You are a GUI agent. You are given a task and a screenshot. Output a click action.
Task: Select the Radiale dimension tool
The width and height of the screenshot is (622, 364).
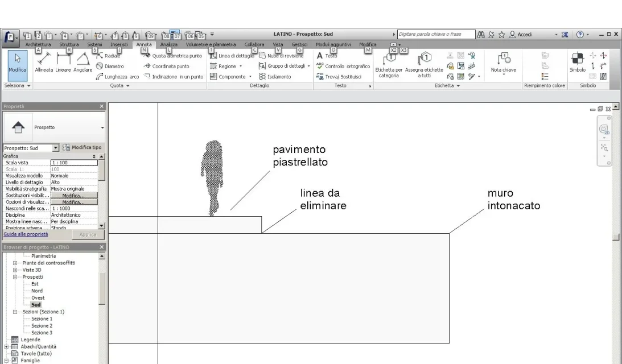[x=108, y=56]
